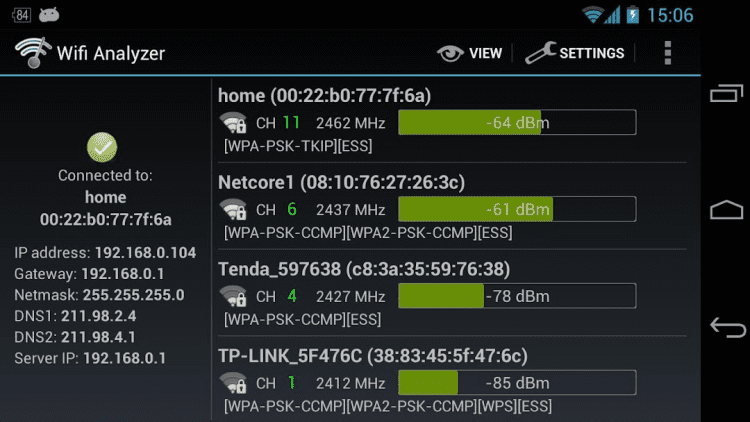Open the recent apps navigation button
This screenshot has height=422, width=750.
click(x=727, y=94)
